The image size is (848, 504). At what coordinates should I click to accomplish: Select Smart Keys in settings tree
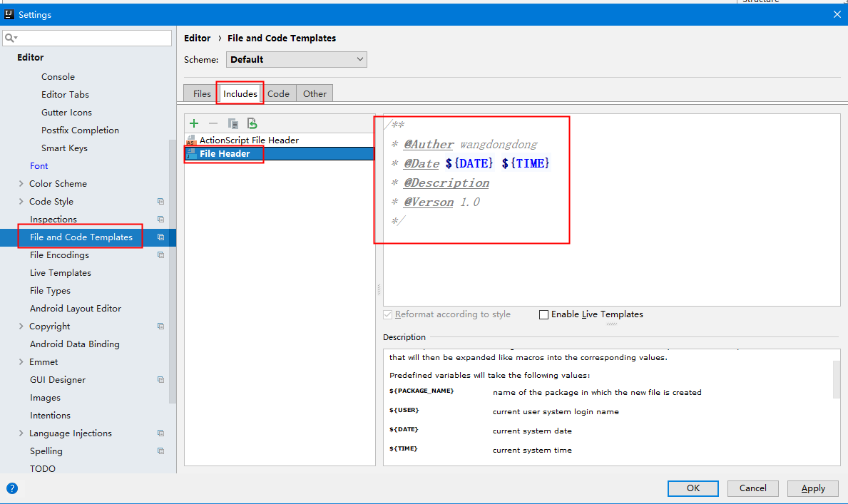click(64, 148)
